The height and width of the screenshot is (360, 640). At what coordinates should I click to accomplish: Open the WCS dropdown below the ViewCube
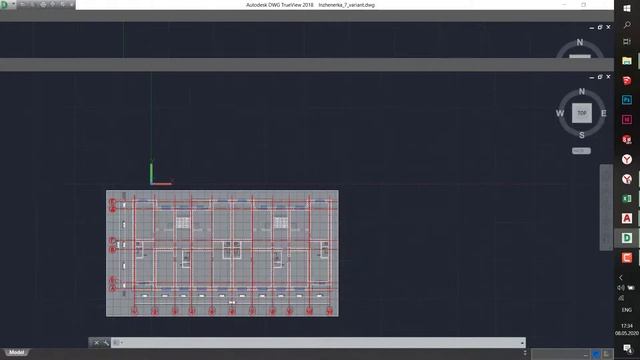[581, 151]
